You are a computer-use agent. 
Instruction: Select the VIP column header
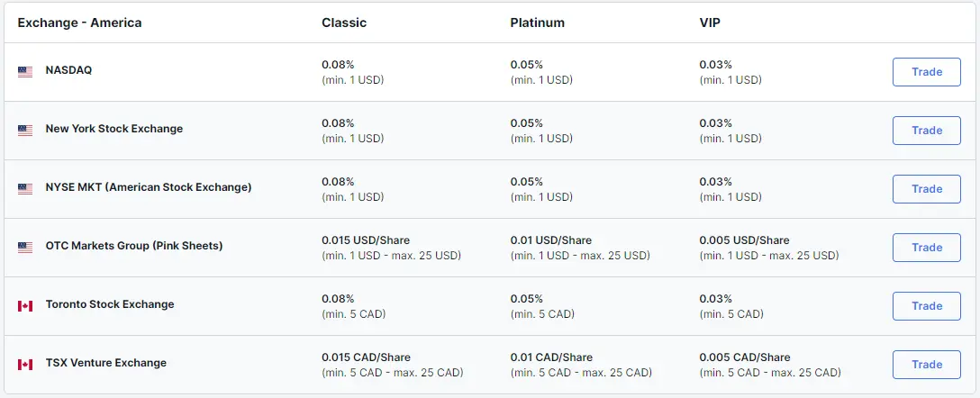click(x=710, y=23)
